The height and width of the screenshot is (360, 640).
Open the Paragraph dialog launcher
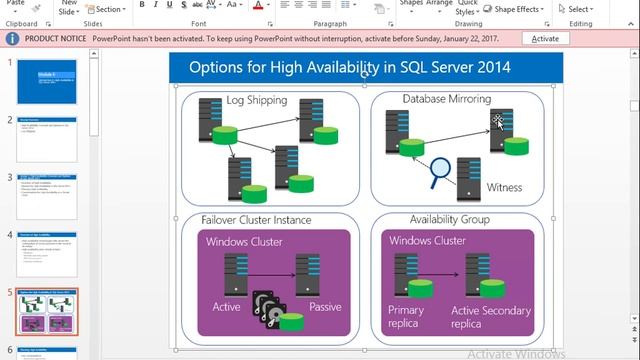391,24
